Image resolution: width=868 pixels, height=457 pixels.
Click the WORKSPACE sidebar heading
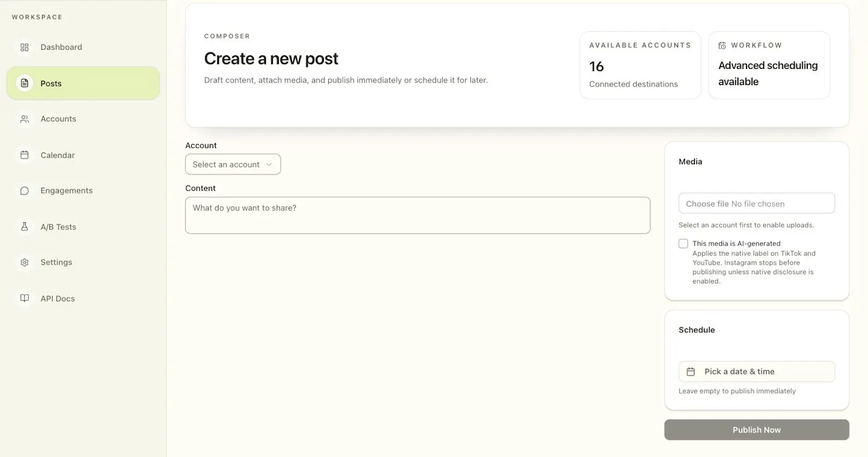(37, 17)
